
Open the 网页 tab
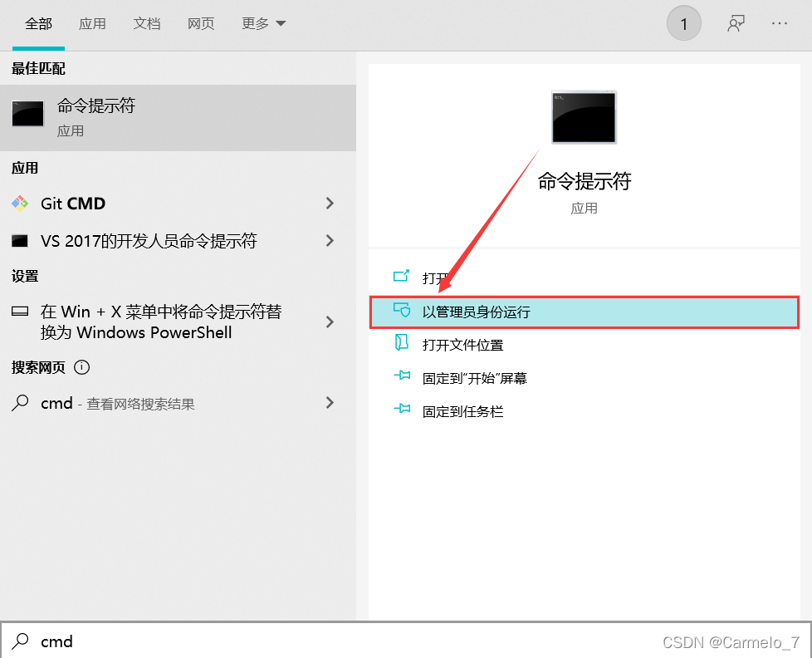201,24
